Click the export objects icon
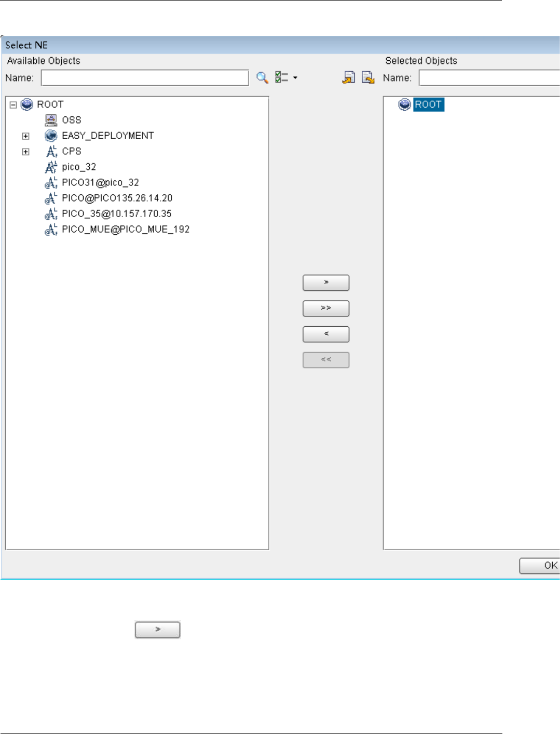The width and height of the screenshot is (560, 734). (368, 77)
